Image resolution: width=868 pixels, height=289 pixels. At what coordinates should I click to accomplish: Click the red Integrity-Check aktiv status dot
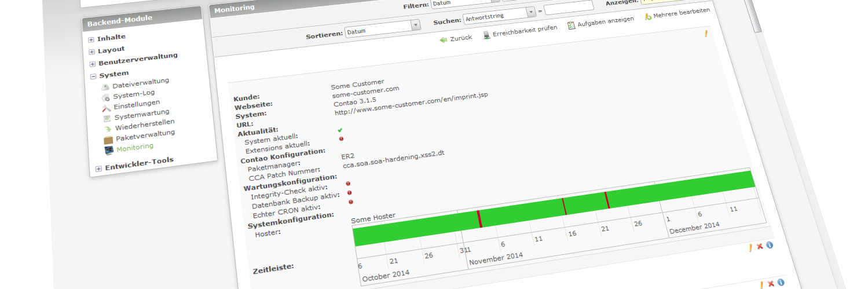(348, 184)
